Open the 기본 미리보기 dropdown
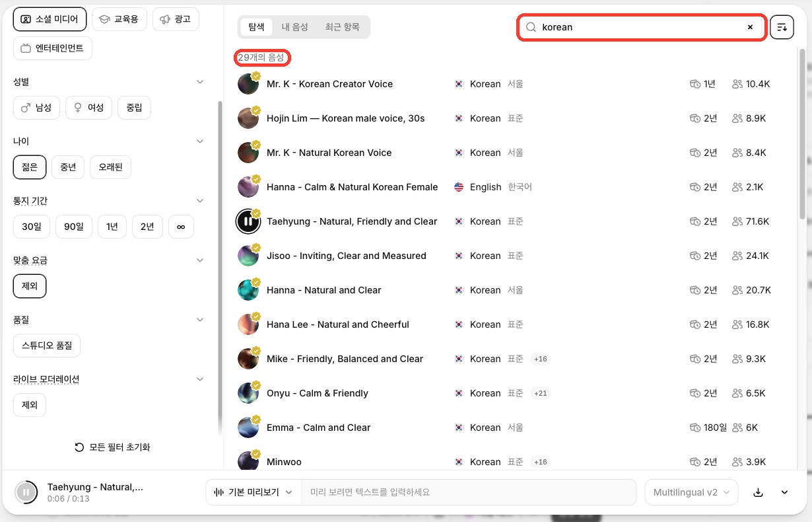The width and height of the screenshot is (812, 522). coord(254,492)
